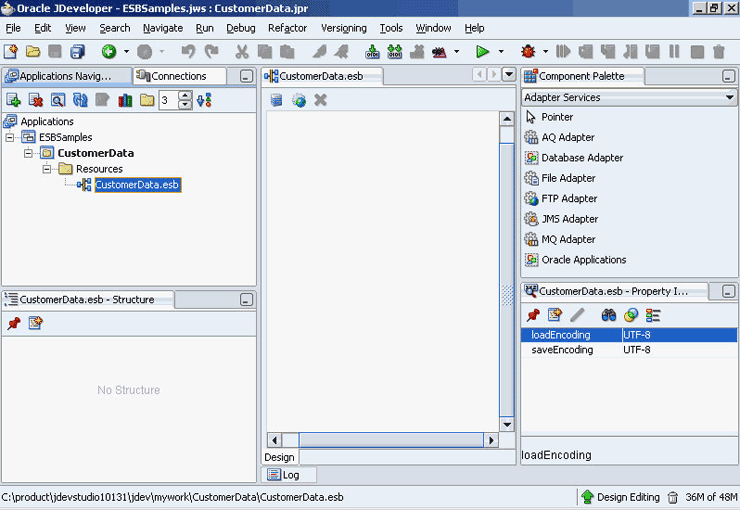The width and height of the screenshot is (740, 510).
Task: Open the editor tab list dropdown
Action: click(509, 75)
